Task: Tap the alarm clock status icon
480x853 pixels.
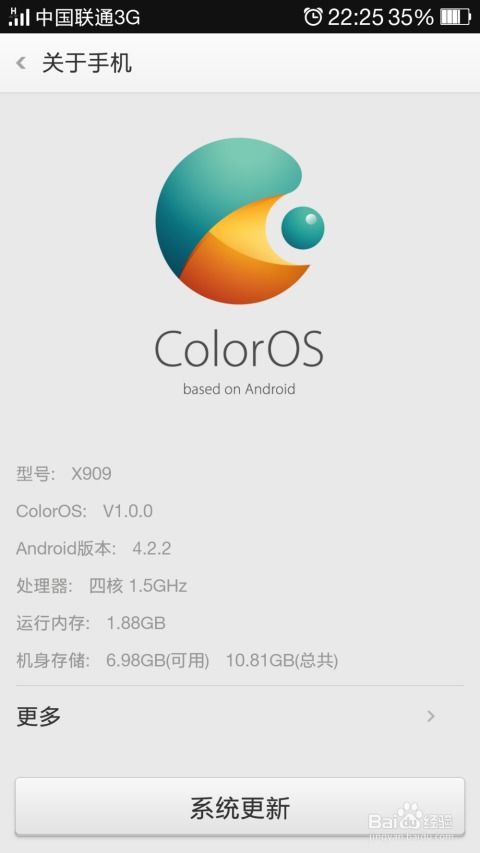Action: click(x=313, y=17)
